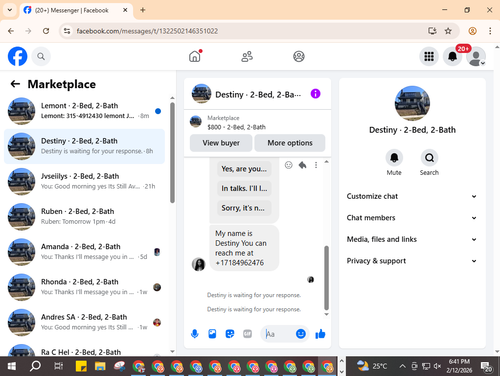Click the reply arrow icon beside message

tap(303, 165)
